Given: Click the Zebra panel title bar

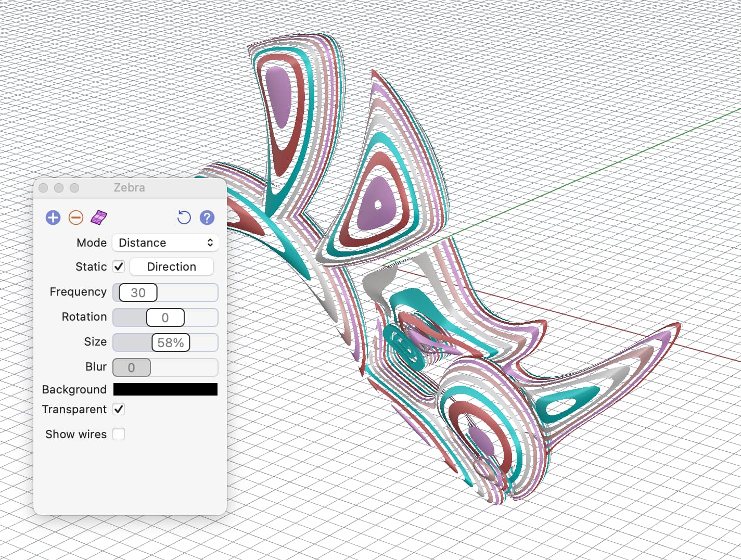Looking at the screenshot, I should click(130, 188).
